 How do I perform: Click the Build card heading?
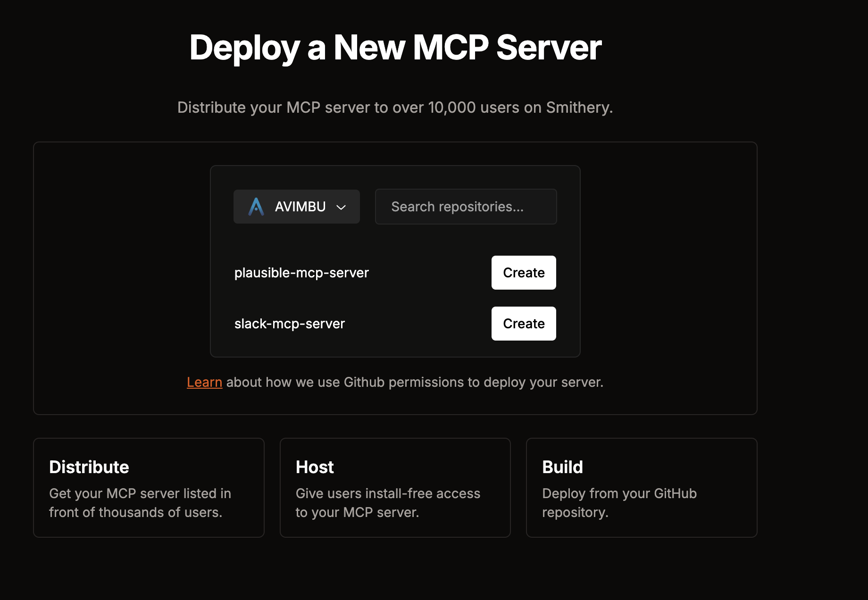pos(562,467)
